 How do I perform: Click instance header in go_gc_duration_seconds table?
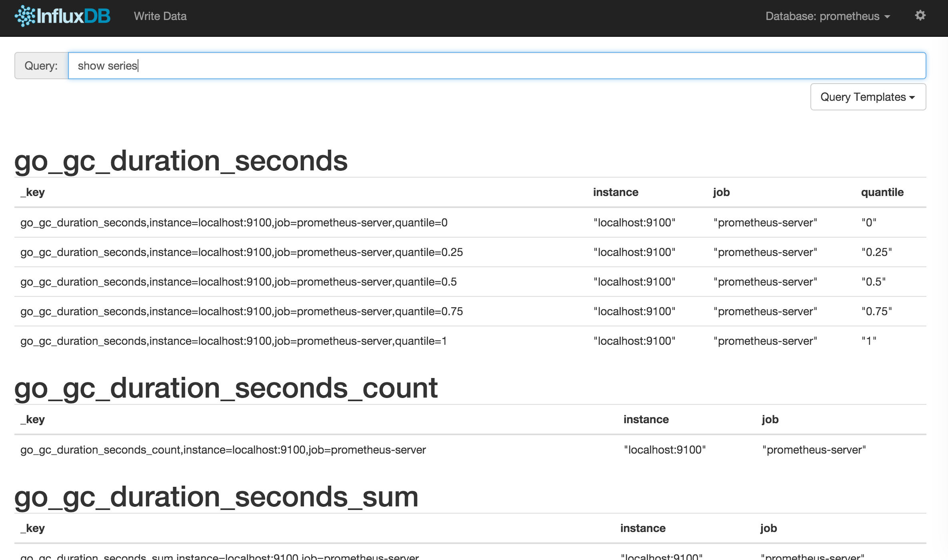[616, 192]
